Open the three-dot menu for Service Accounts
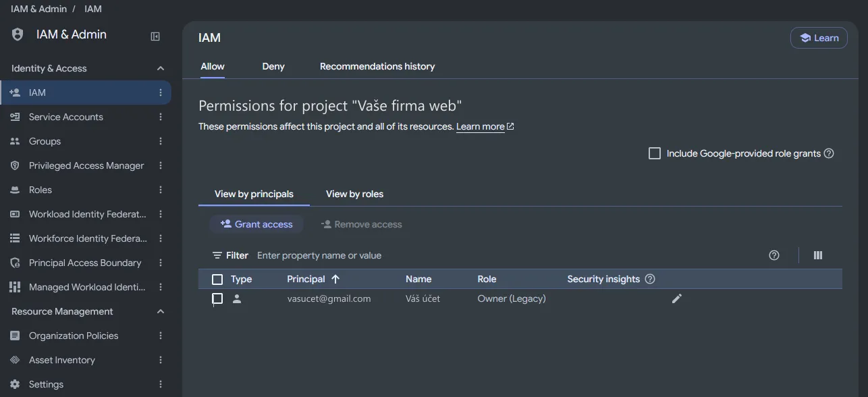This screenshot has height=397, width=868. tap(161, 117)
